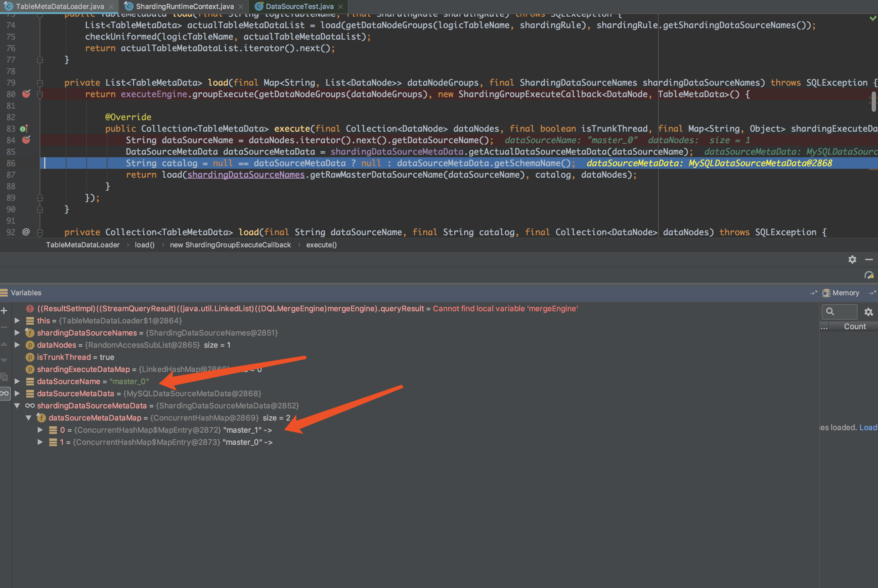Expand the 'this' variable node
This screenshot has width=878, height=588.
tap(17, 321)
